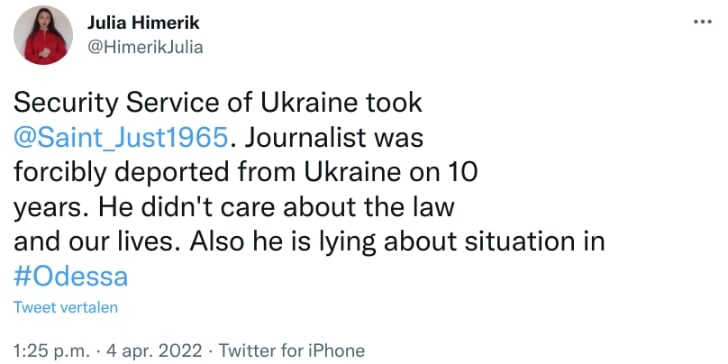This screenshot has height=364, width=728.
Task: Click the words 'Security Service' opening the tweet
Action: (x=121, y=104)
